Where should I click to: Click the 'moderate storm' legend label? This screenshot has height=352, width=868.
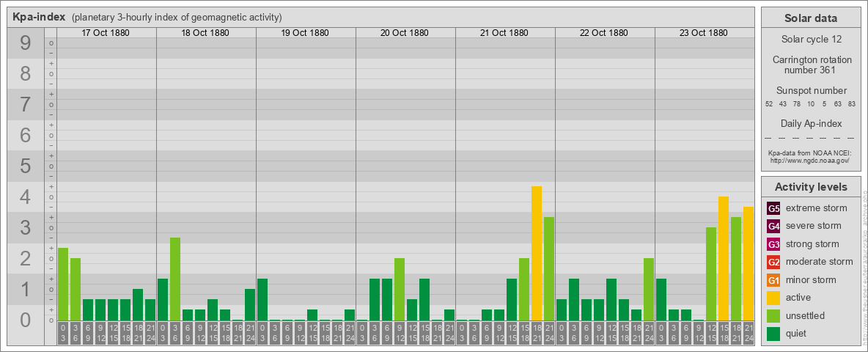[820, 262]
